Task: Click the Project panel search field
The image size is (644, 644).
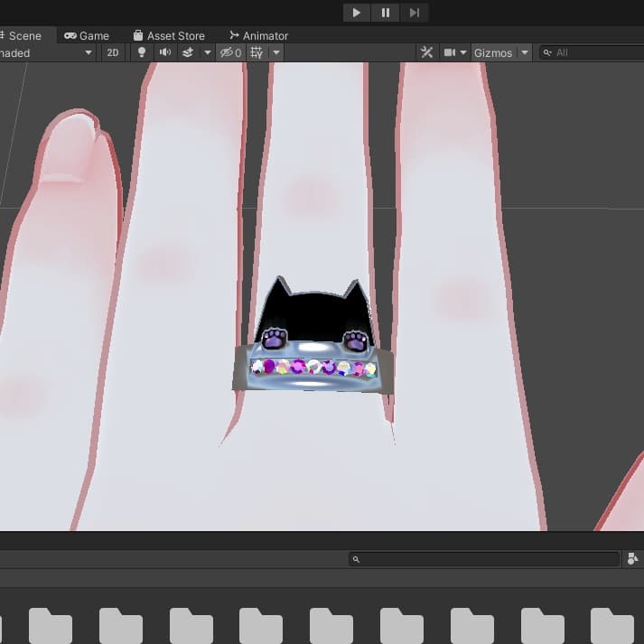Action: [486, 560]
